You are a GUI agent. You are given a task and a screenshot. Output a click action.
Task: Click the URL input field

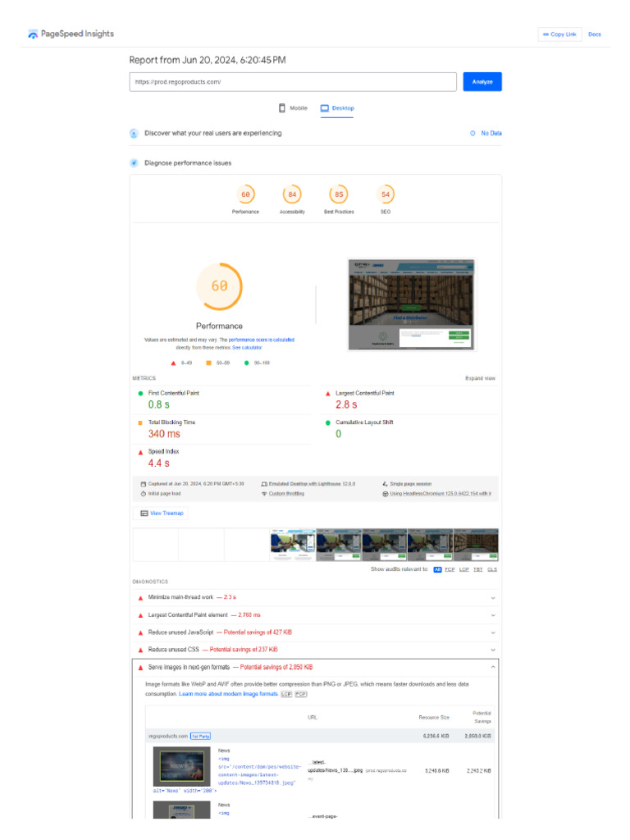point(293,82)
